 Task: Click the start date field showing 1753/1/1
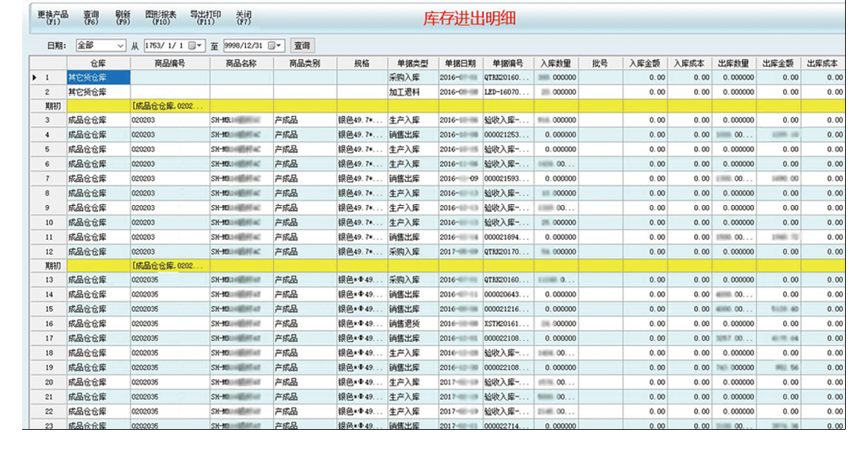165,46
